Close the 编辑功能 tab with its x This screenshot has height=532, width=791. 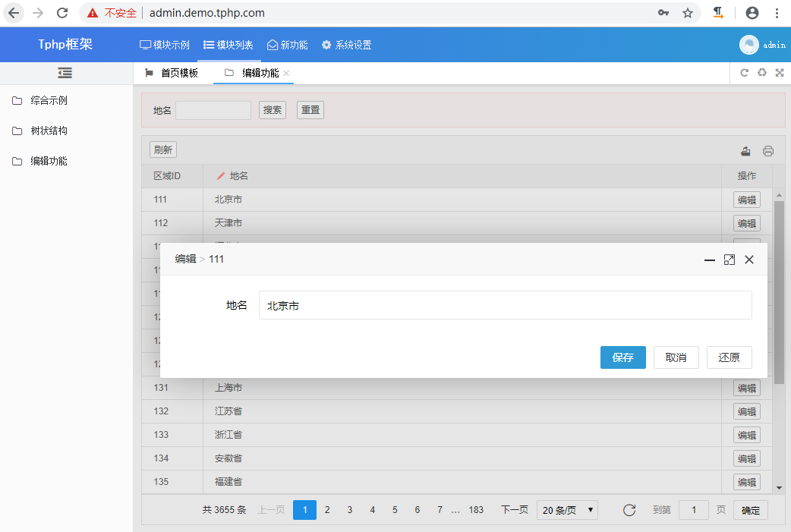286,73
